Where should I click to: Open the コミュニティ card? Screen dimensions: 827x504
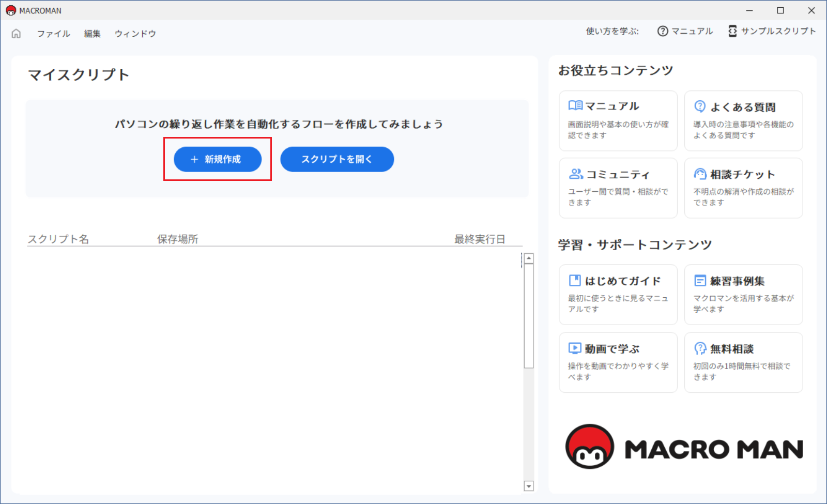(618, 188)
